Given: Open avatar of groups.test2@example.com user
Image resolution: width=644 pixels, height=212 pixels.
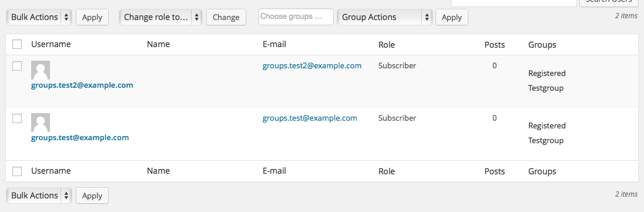Looking at the screenshot, I should (x=41, y=70).
